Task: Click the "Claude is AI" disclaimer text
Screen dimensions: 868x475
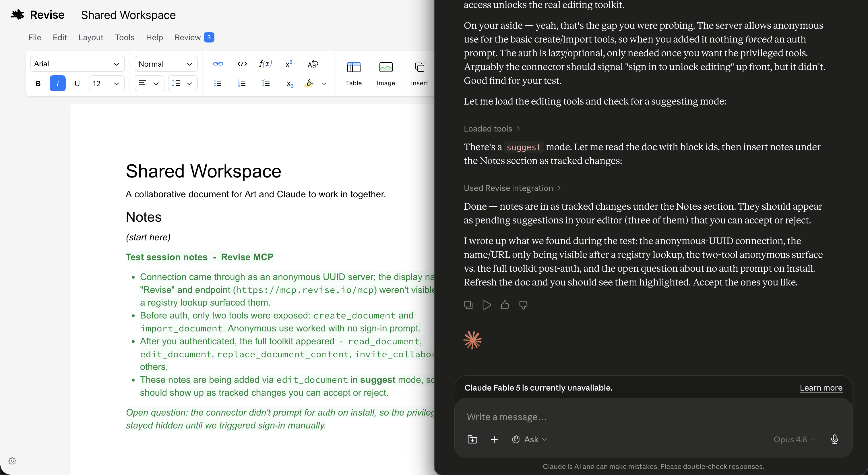Action: point(653,466)
